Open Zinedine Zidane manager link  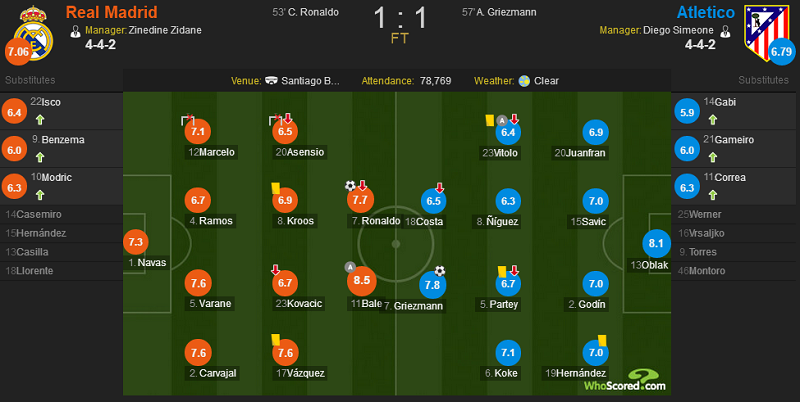pos(165,30)
